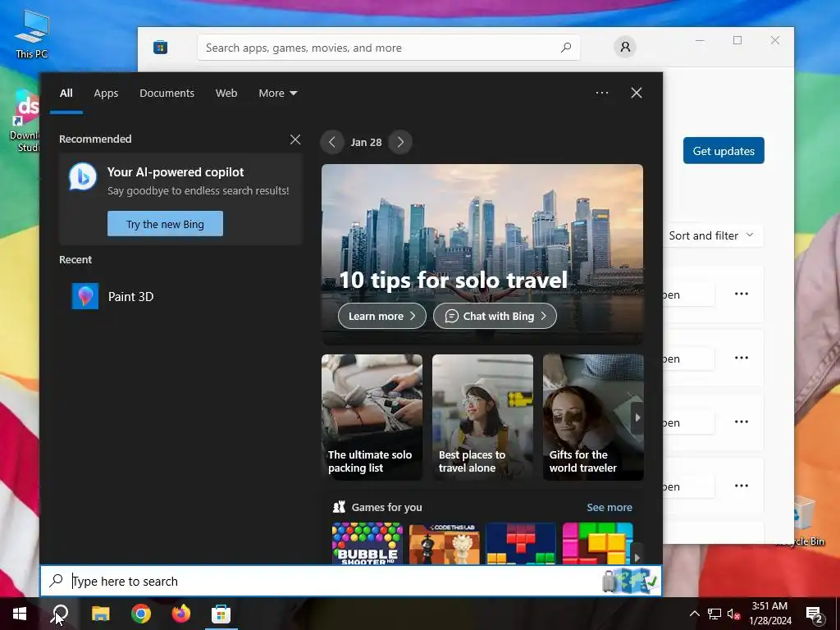Open the Bubble Shooter game tile

coord(367,543)
